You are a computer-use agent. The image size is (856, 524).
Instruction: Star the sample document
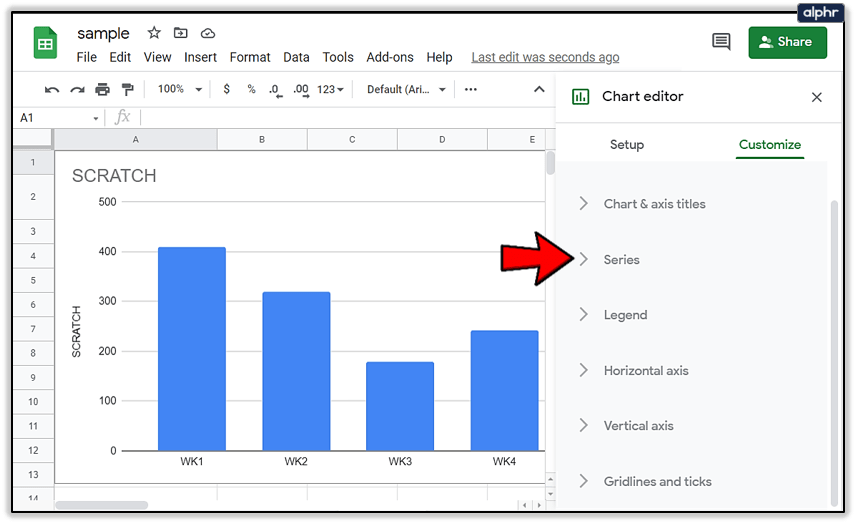[x=154, y=33]
